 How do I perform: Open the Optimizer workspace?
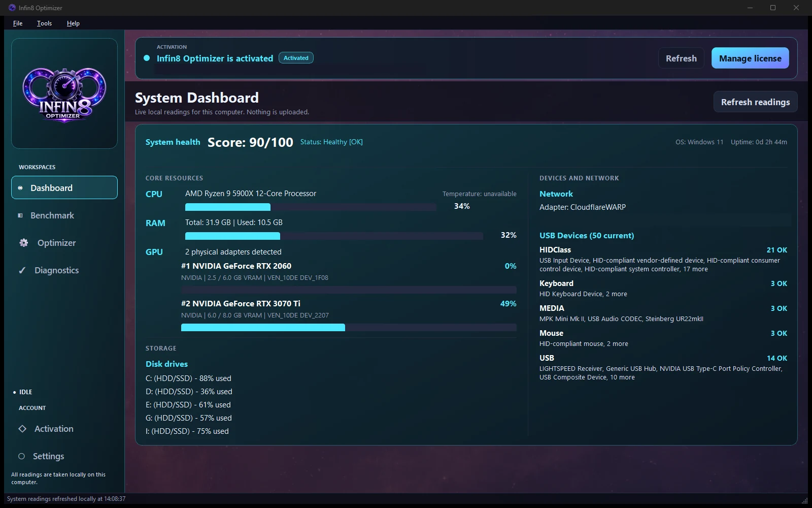(x=64, y=243)
